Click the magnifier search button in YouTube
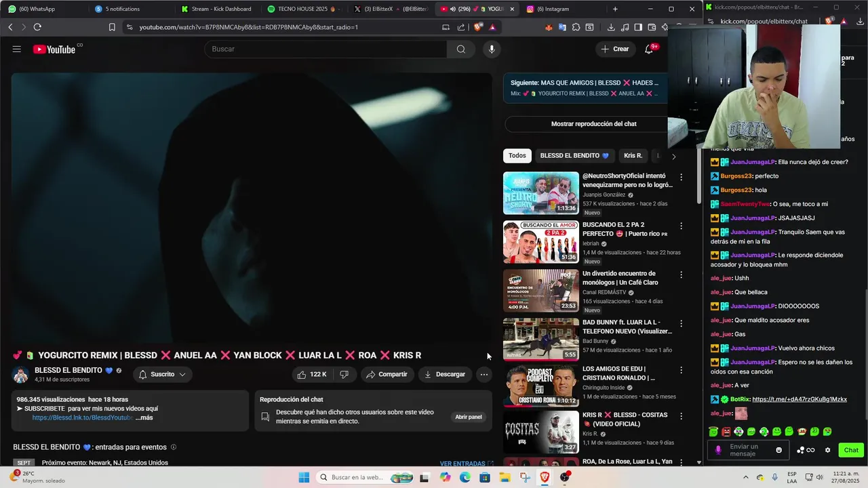This screenshot has height=488, width=868. click(x=461, y=49)
